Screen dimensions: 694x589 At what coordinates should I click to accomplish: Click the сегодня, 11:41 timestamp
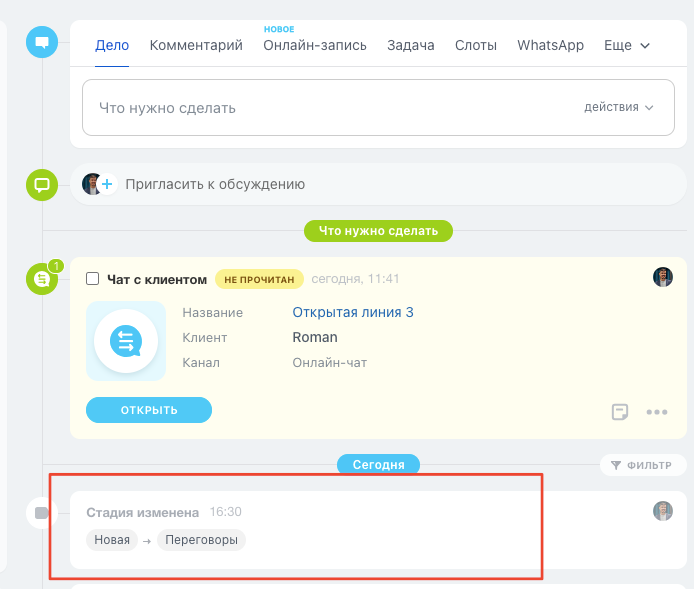pyautogui.click(x=355, y=279)
